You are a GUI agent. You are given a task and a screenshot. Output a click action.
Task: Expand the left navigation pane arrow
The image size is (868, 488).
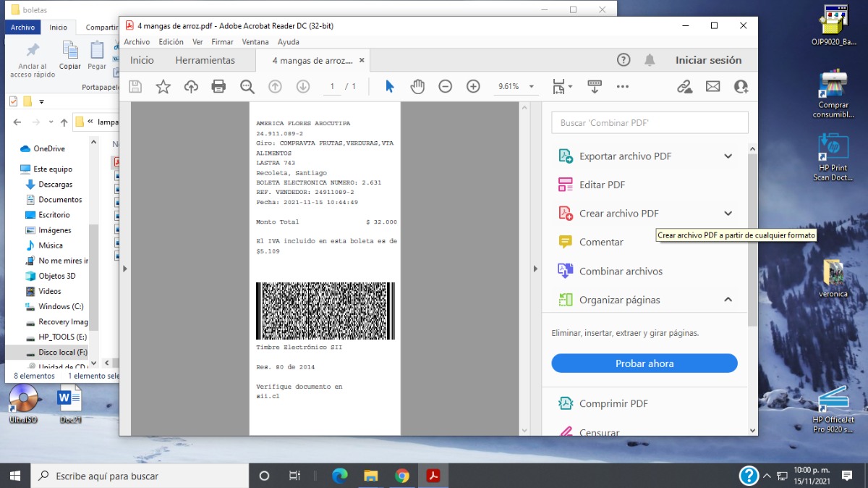pos(124,269)
